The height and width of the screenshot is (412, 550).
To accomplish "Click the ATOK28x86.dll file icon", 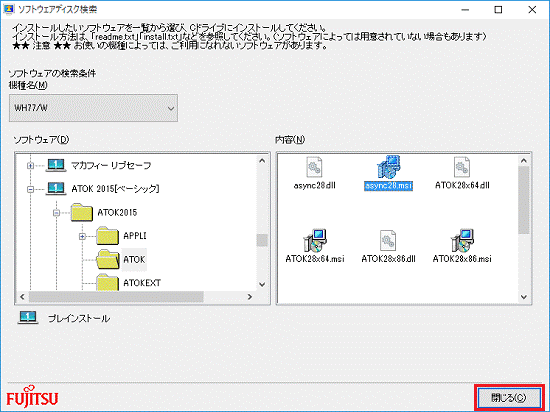I will [x=388, y=241].
